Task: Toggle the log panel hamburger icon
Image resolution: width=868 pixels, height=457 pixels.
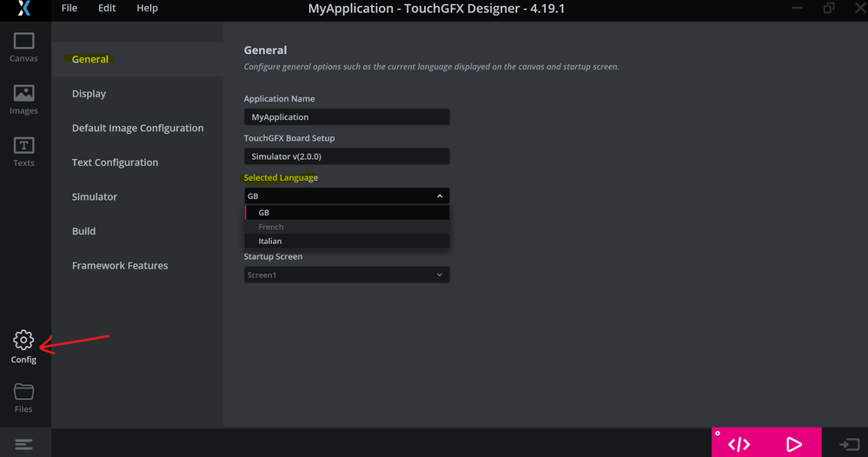Action: (23, 444)
